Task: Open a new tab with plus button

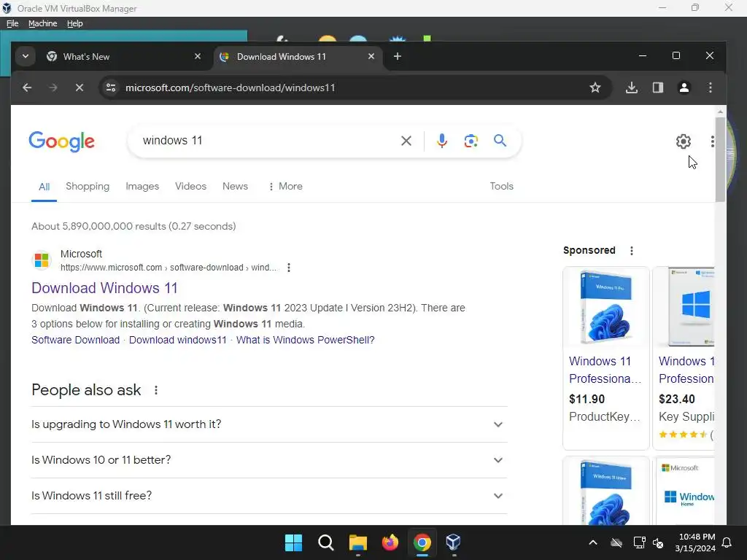Action: point(398,56)
